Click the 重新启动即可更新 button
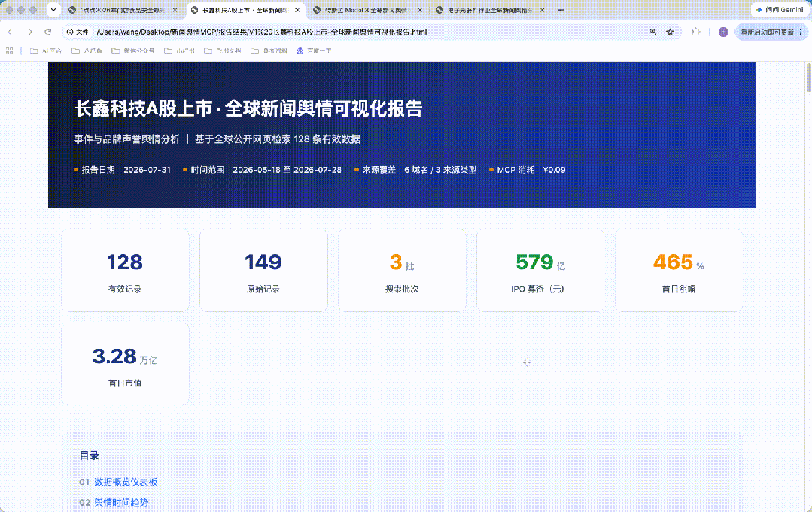 [x=766, y=32]
